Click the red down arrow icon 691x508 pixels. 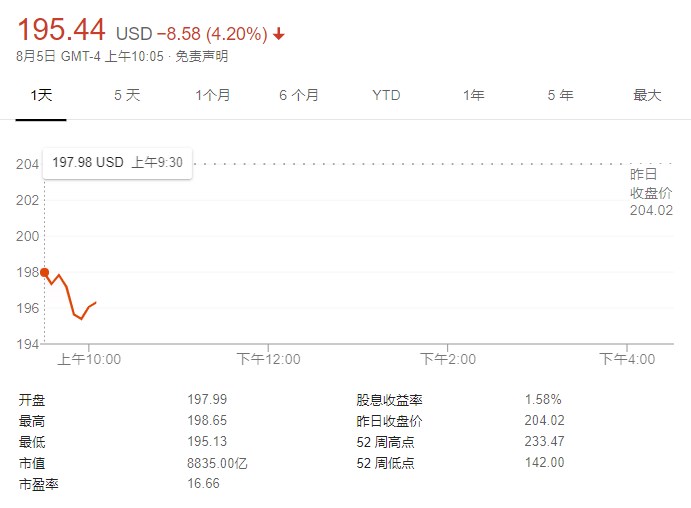tap(279, 34)
